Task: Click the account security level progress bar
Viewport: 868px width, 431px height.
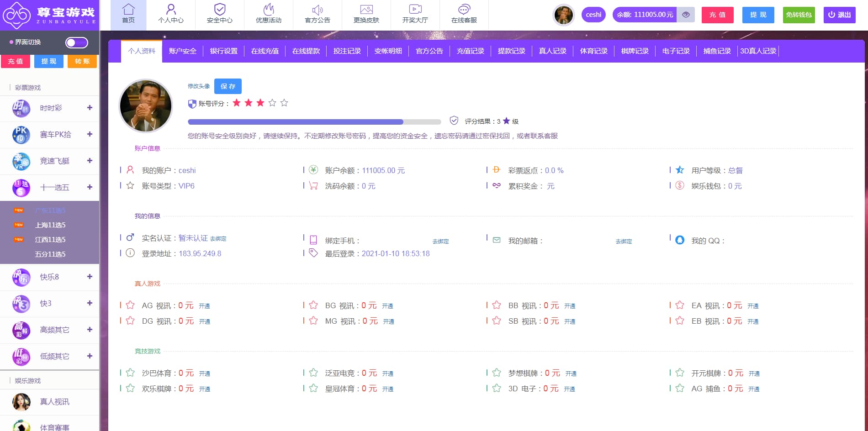Action: point(314,122)
